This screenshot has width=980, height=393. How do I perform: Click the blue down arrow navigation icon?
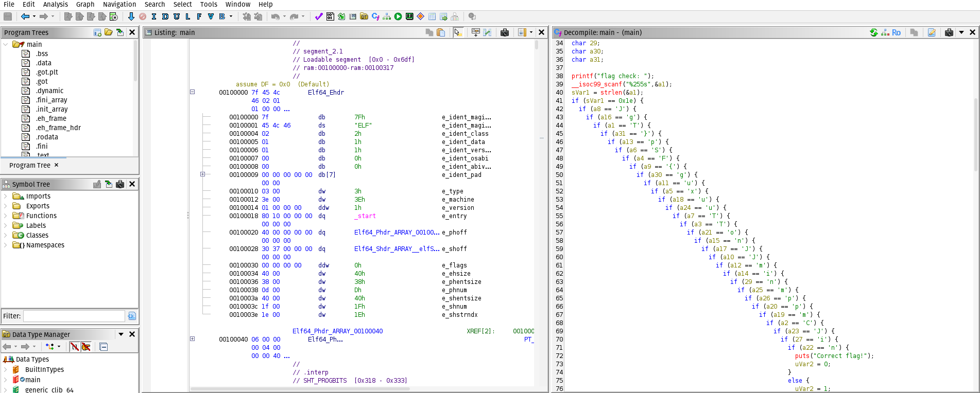pos(131,16)
